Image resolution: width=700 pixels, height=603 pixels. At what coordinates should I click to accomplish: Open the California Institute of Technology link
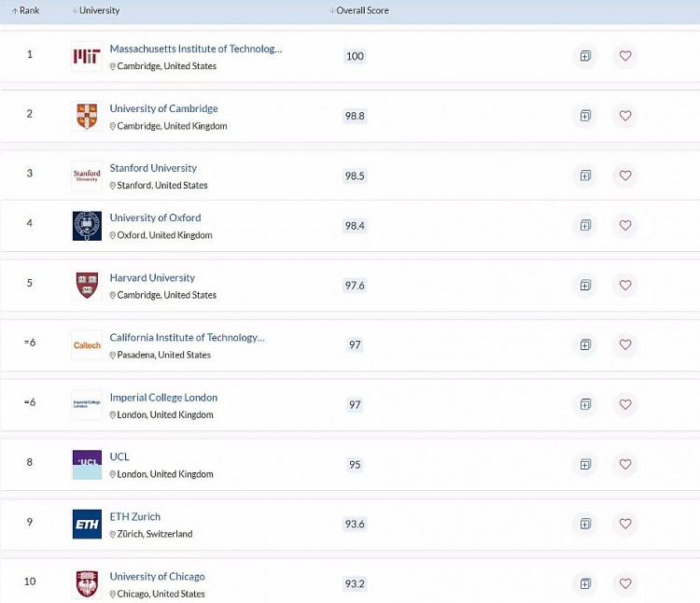[187, 337]
